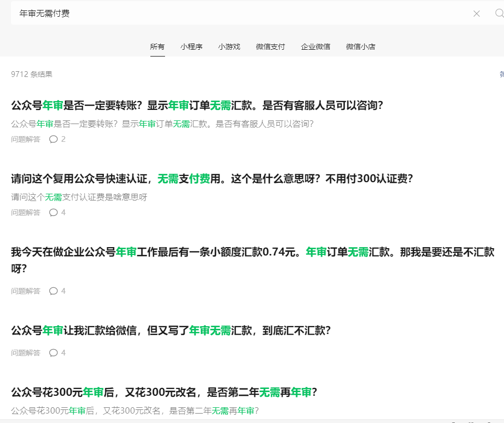Click grey snippet under first result
The height and width of the screenshot is (423, 504).
(x=162, y=124)
